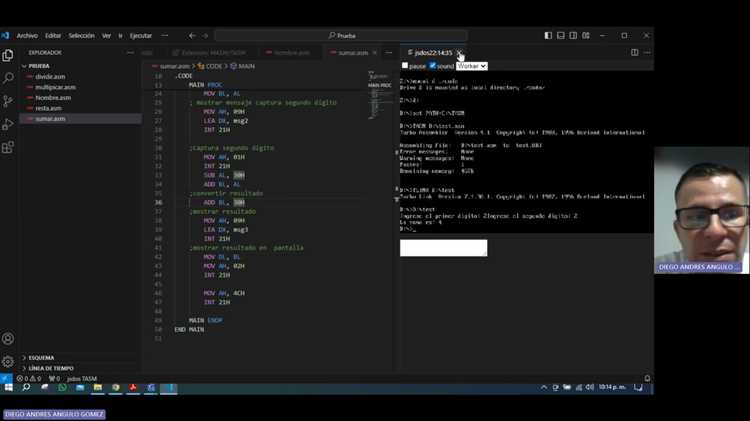Screen dimensions: 750x421
Task: Open the Windows Start menu
Action: pos(8,388)
